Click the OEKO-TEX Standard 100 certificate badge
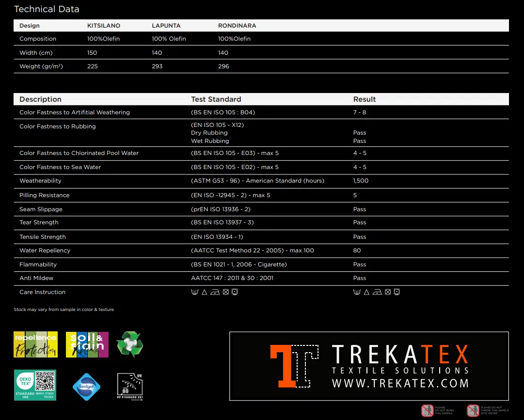The height and width of the screenshot is (420, 524). coord(35,385)
